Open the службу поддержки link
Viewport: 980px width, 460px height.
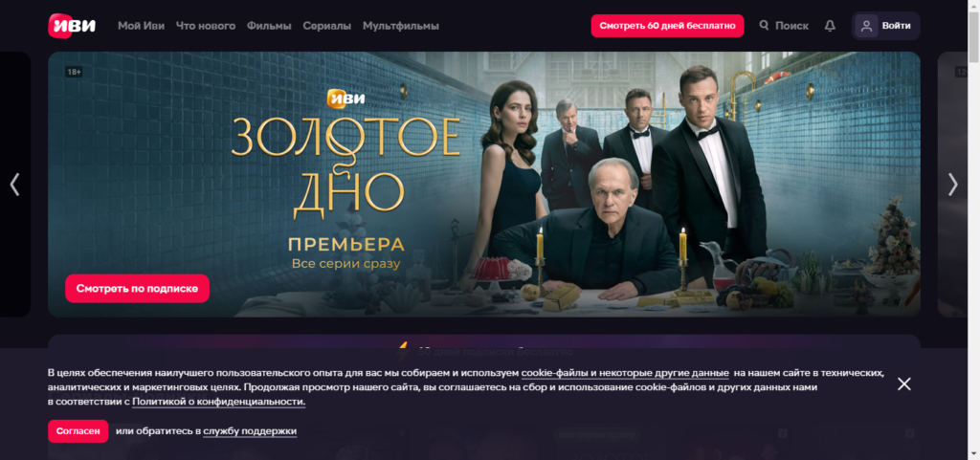point(250,431)
